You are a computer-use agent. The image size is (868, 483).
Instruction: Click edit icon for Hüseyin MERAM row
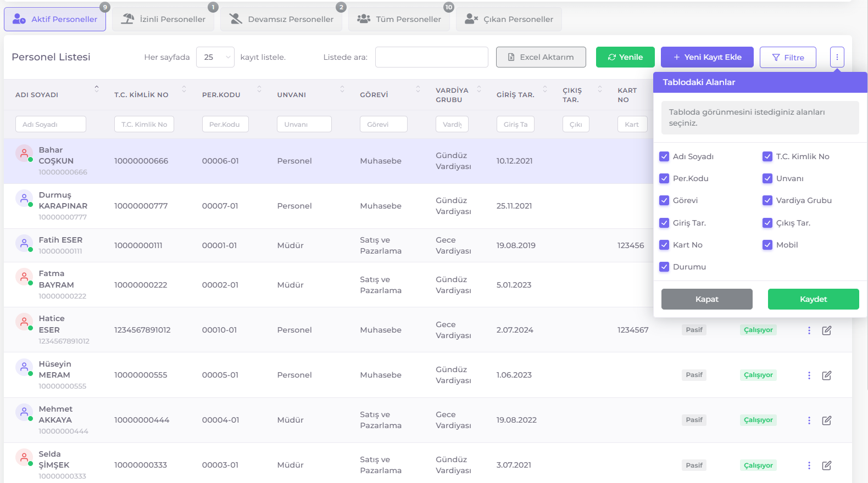tap(827, 375)
